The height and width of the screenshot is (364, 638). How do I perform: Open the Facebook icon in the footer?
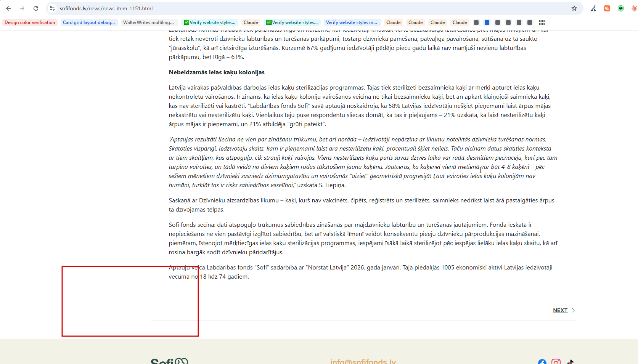click(542, 361)
